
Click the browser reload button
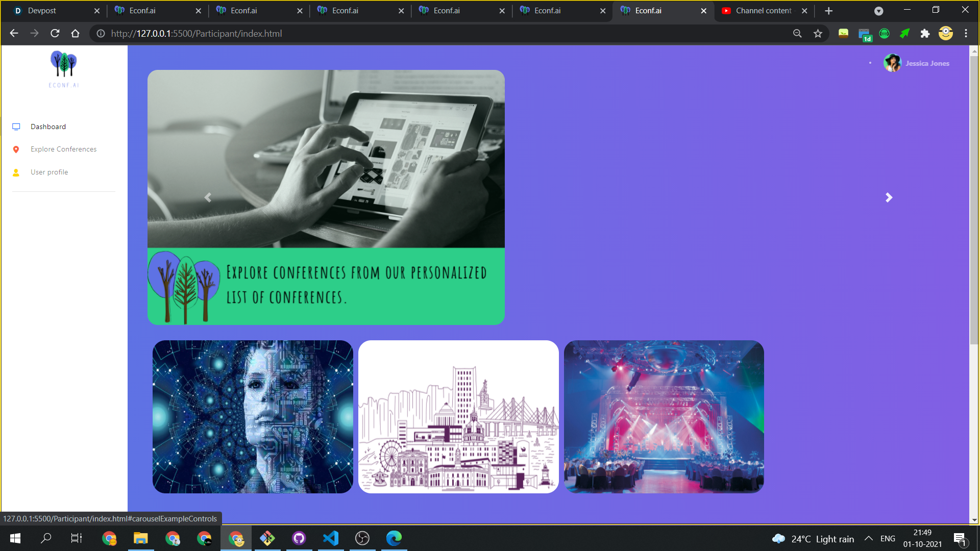click(55, 34)
